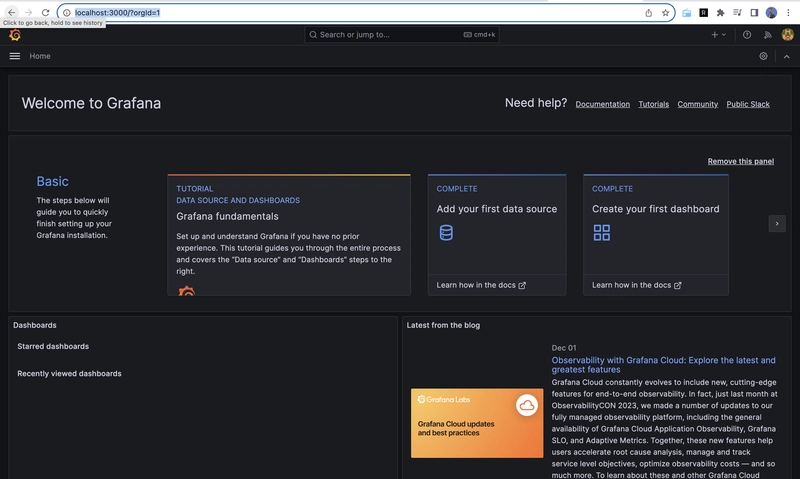Open the Documentation link

[x=603, y=104]
